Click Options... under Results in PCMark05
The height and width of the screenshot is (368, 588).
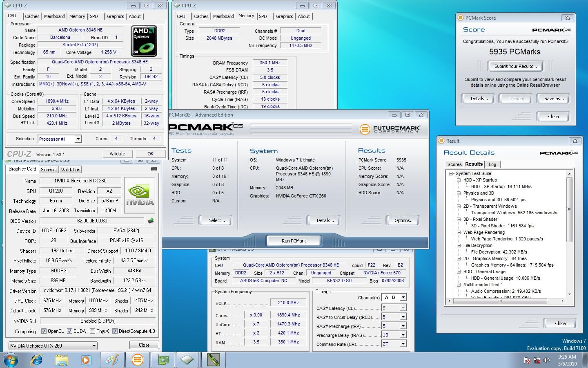(404, 220)
